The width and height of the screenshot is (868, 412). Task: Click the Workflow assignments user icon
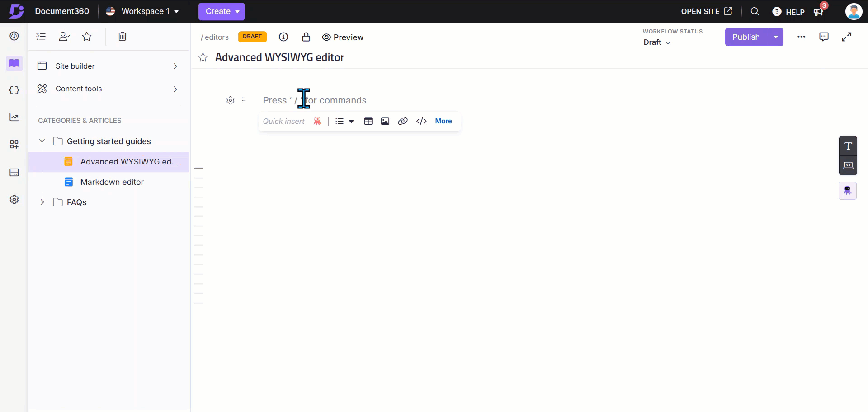tap(64, 37)
